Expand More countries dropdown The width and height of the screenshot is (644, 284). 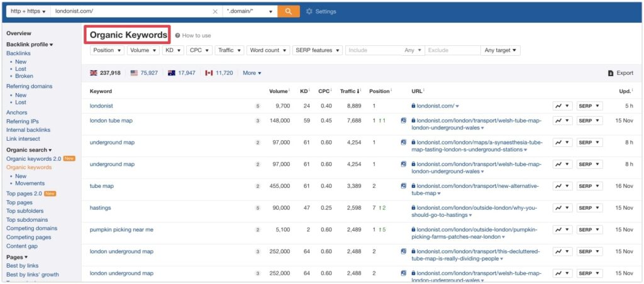[x=252, y=73]
